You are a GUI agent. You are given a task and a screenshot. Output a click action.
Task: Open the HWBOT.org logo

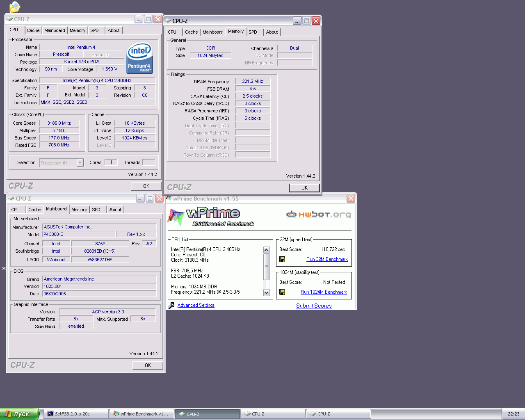(318, 214)
